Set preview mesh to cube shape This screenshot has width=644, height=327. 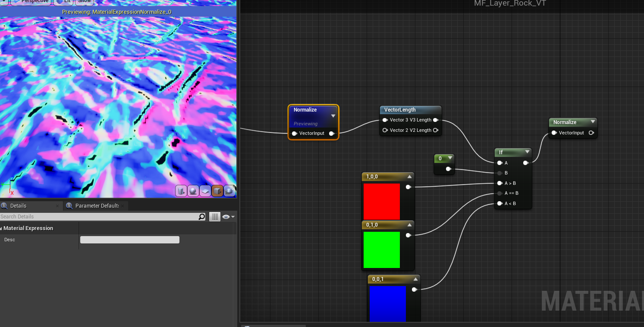click(217, 191)
